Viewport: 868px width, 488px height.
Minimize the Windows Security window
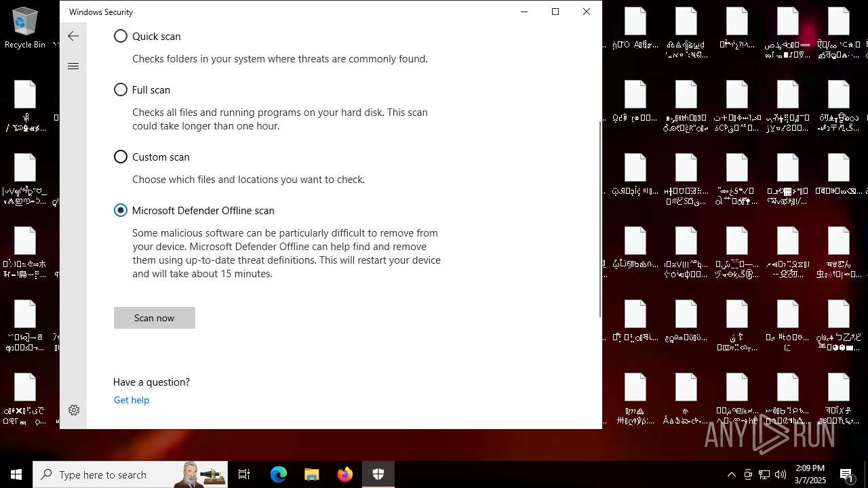tap(524, 12)
